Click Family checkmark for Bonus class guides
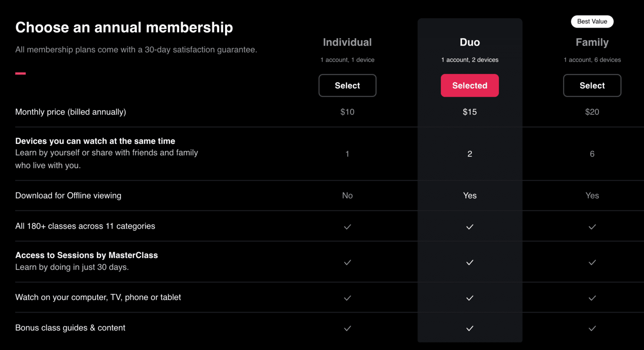 (x=592, y=328)
